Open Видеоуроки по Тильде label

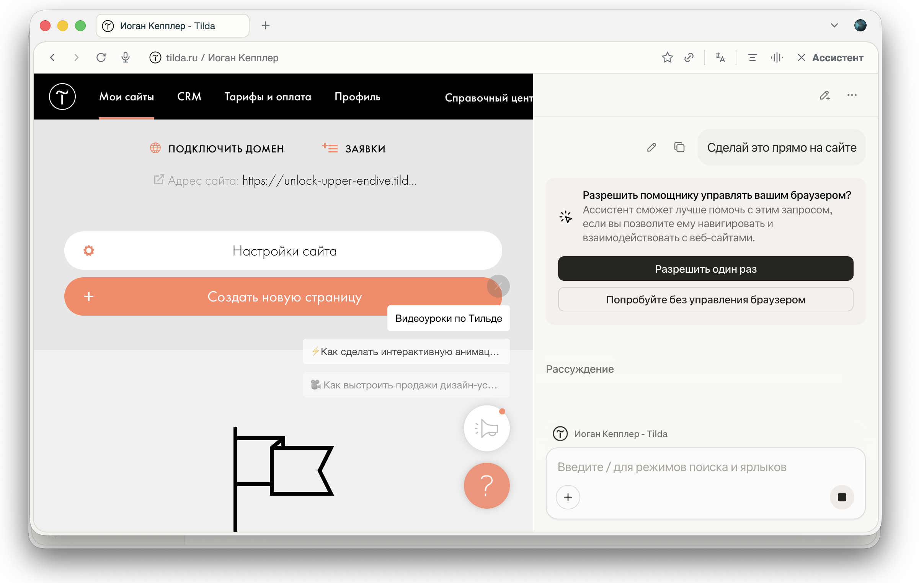coord(449,318)
